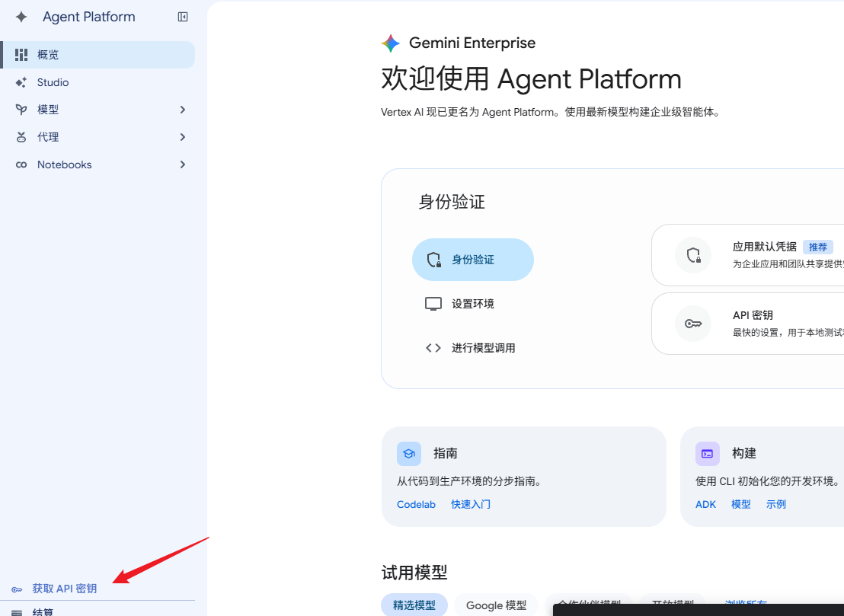
Task: Click the key icon beside 获取 API 密钥
Action: click(18, 589)
